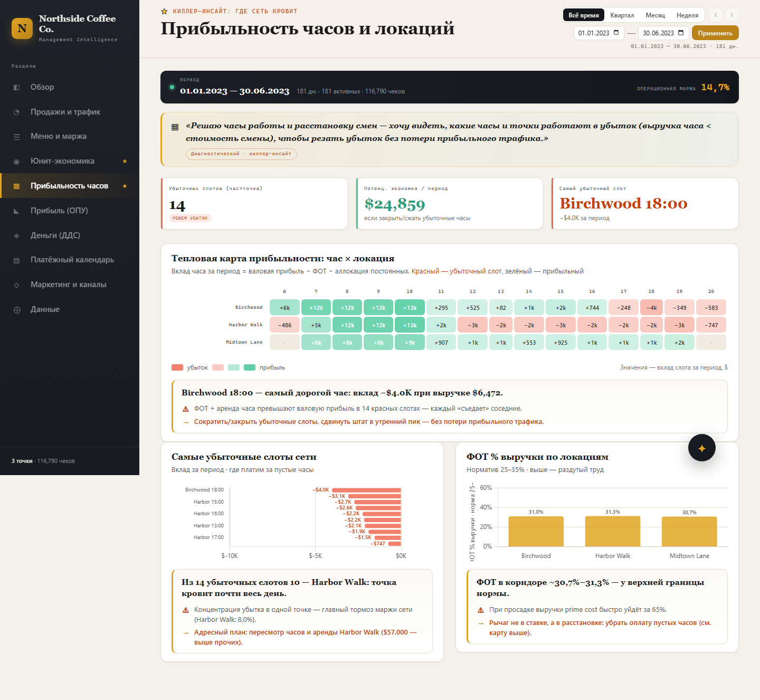Viewport: 760px width, 700px height.
Task: Click the Данные globe icon
Action: pos(16,310)
